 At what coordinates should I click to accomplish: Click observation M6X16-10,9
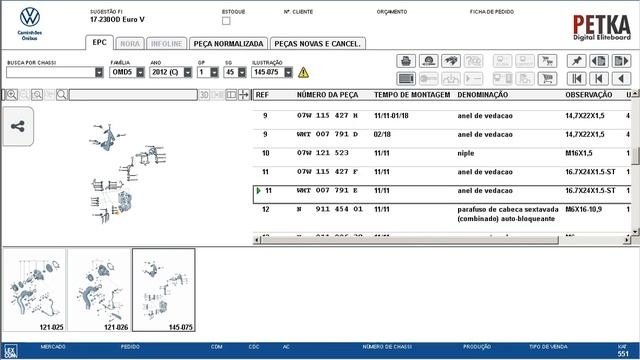click(x=584, y=209)
